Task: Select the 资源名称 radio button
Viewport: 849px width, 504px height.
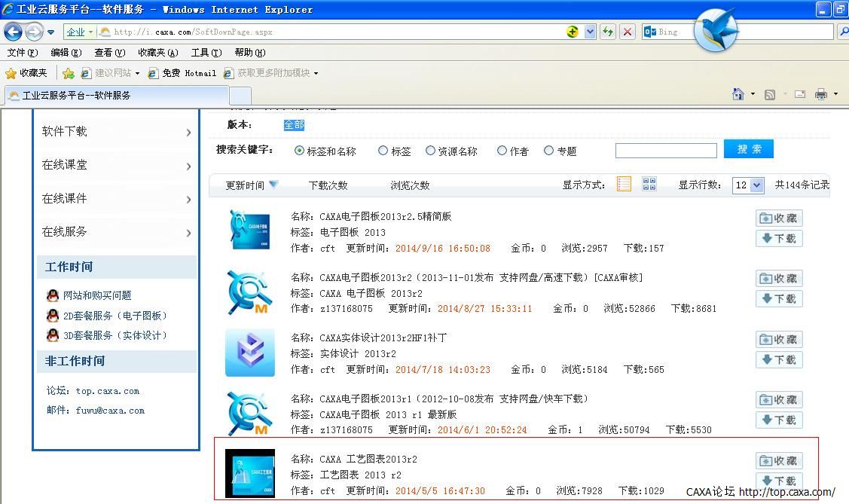Action: (x=430, y=151)
